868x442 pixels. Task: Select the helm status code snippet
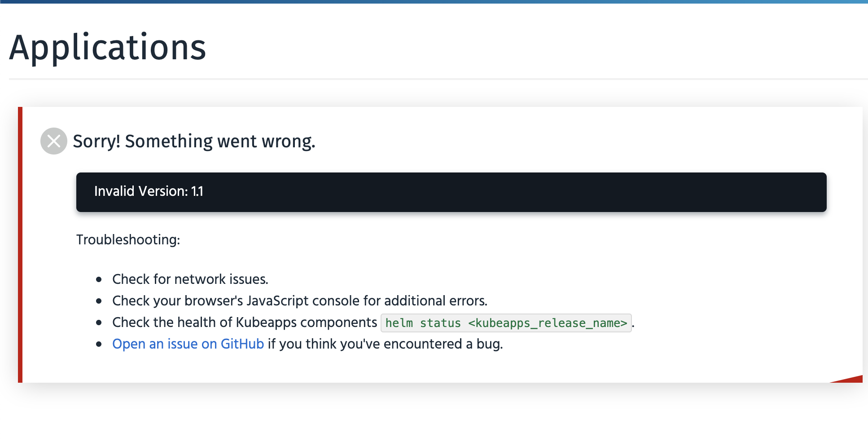(506, 323)
